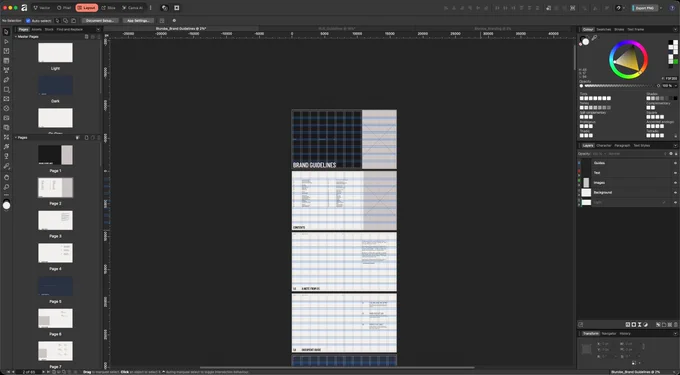
Task: Click the delete layer icon in Layers footer
Action: click(x=676, y=325)
